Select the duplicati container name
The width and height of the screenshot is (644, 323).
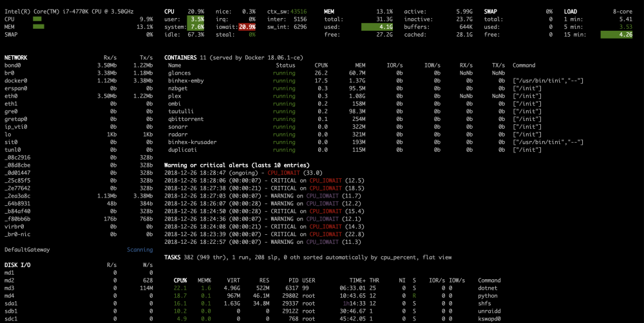pyautogui.click(x=183, y=150)
